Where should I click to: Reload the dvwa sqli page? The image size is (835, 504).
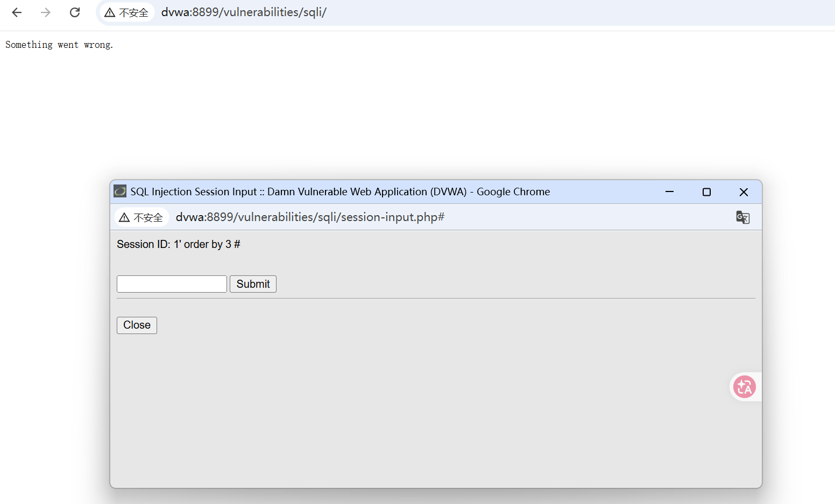pyautogui.click(x=75, y=12)
